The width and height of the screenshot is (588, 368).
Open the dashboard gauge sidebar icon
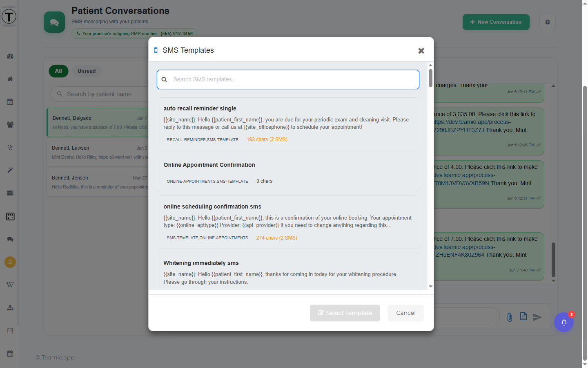10,56
